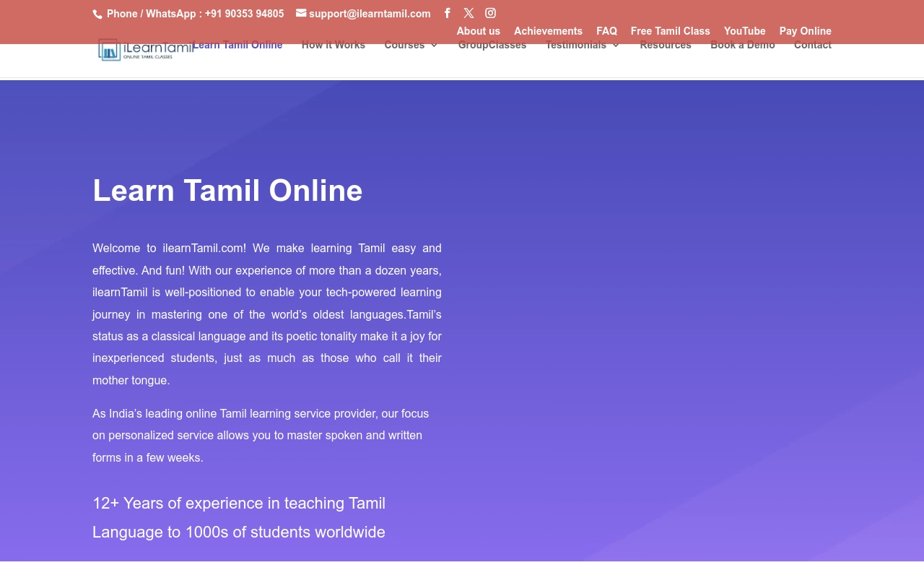The width and height of the screenshot is (924, 578).
Task: Expand the Courses dropdown chevron
Action: (434, 46)
